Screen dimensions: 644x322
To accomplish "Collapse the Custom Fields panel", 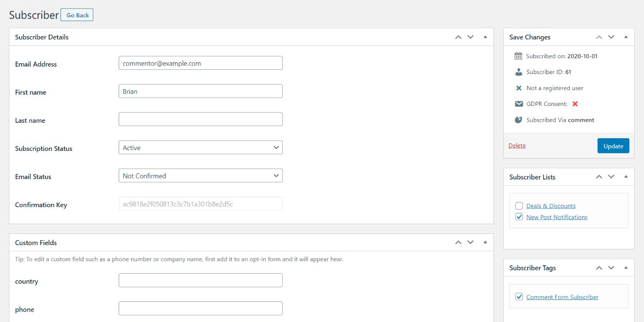I will 485,242.
